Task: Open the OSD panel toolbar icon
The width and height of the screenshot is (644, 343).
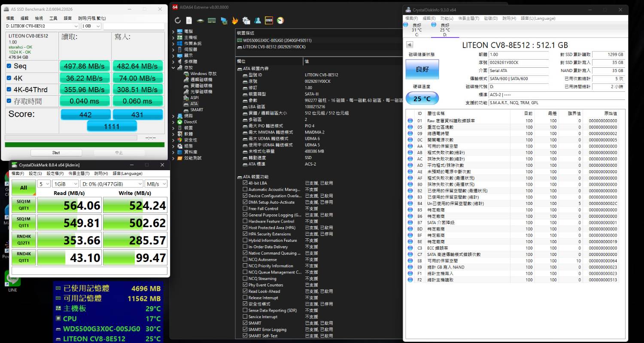Action: click(269, 20)
